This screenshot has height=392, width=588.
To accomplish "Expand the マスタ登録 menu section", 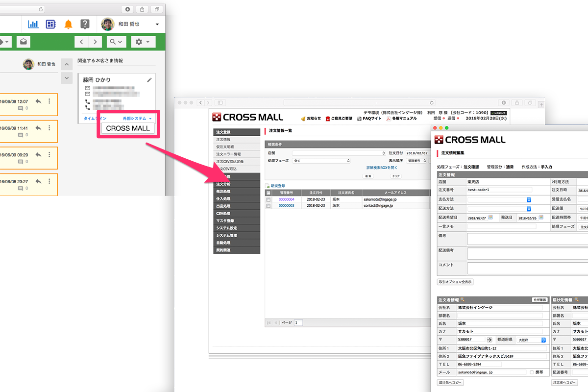I will click(237, 220).
